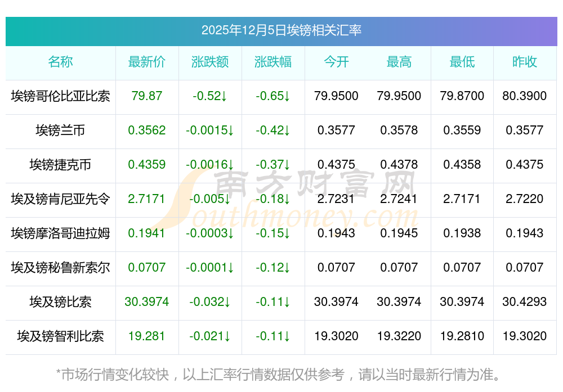Screen dimensions: 563x392
Task: Select the 最新价 column header
Action: (147, 62)
